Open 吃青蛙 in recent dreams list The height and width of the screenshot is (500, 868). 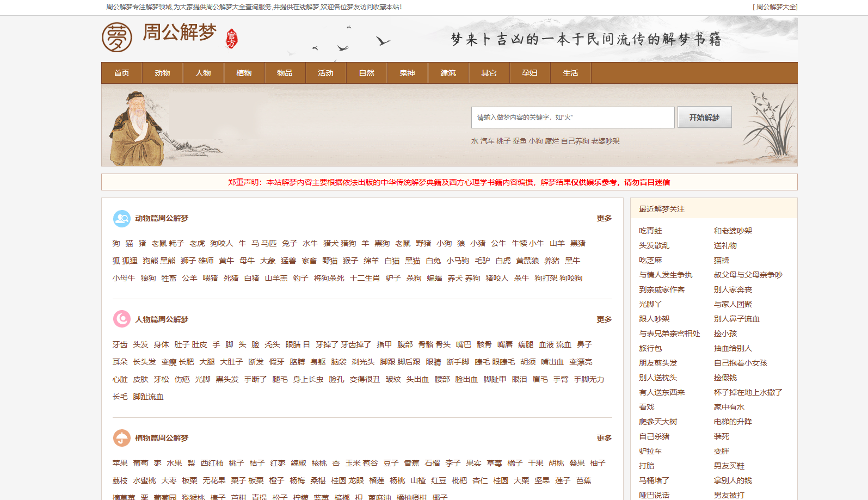651,231
